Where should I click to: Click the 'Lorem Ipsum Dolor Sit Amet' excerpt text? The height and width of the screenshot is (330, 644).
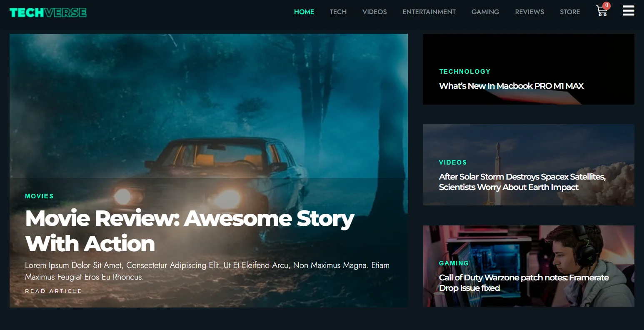pyautogui.click(x=207, y=271)
